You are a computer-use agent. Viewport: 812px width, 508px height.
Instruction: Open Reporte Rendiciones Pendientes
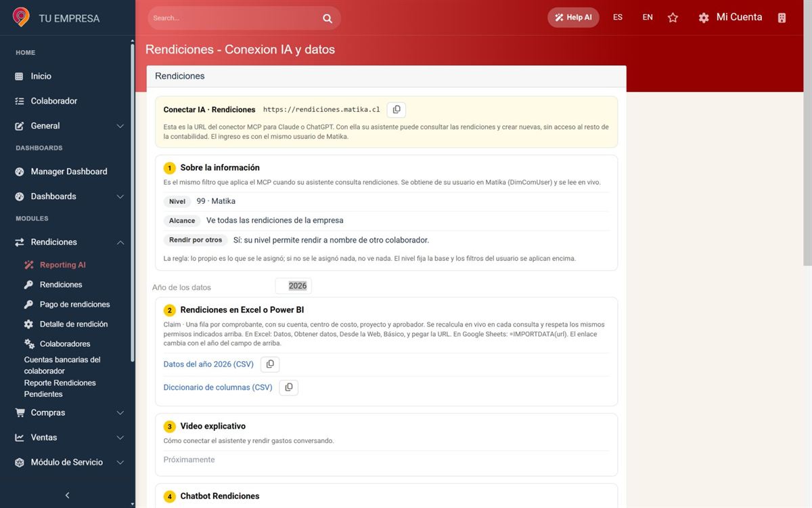coord(60,388)
